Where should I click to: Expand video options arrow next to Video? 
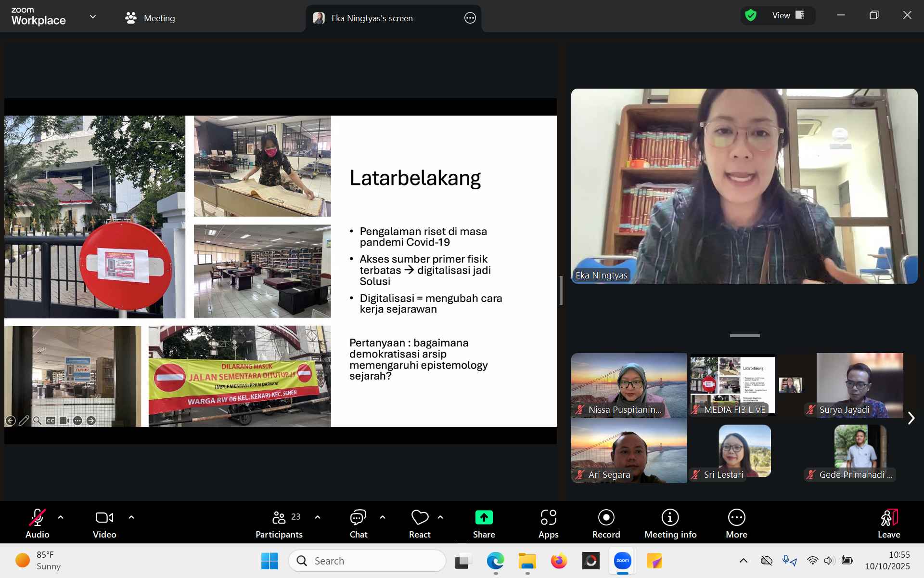131,517
